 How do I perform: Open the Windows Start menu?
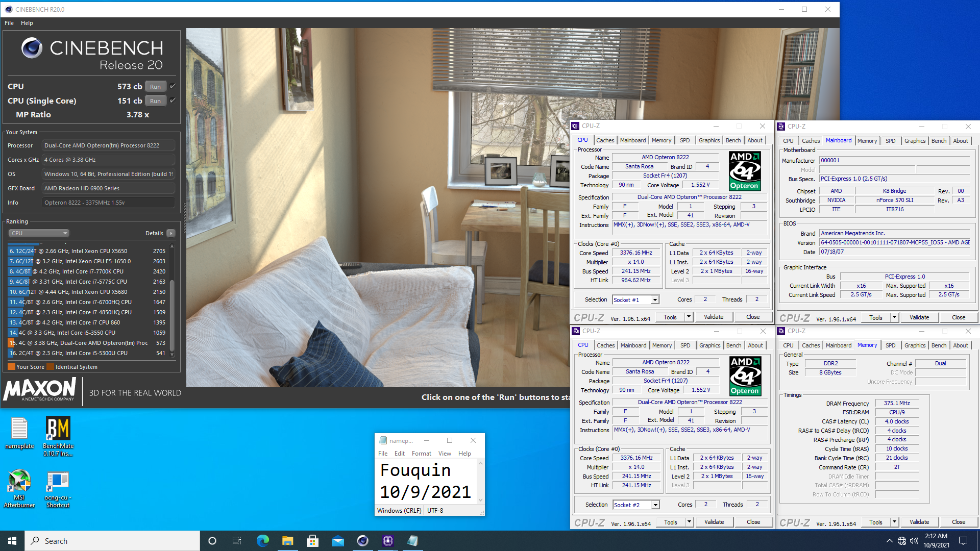12,541
